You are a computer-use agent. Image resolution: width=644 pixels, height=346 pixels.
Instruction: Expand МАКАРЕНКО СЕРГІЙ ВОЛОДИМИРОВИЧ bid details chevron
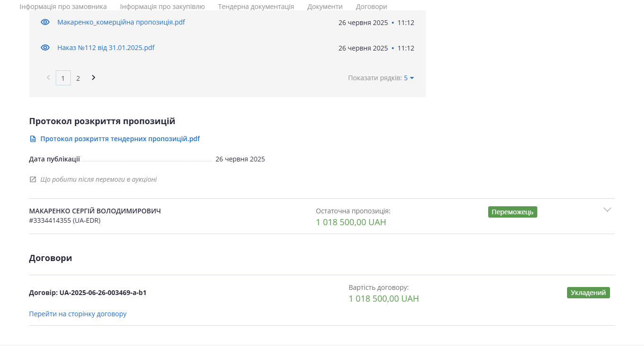pos(607,210)
